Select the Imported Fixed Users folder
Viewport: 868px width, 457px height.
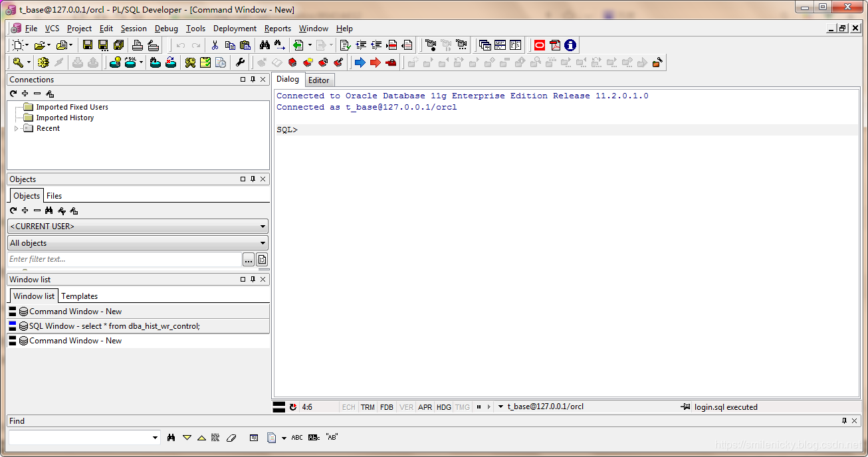click(x=72, y=107)
